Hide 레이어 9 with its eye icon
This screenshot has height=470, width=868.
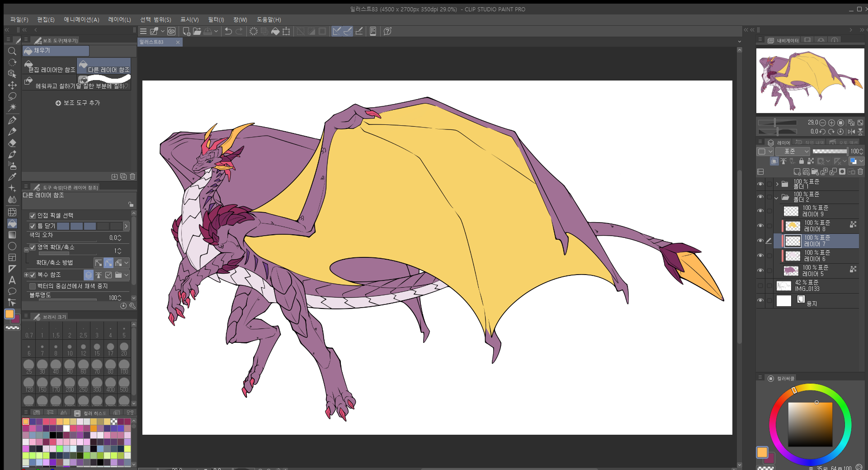pyautogui.click(x=760, y=211)
